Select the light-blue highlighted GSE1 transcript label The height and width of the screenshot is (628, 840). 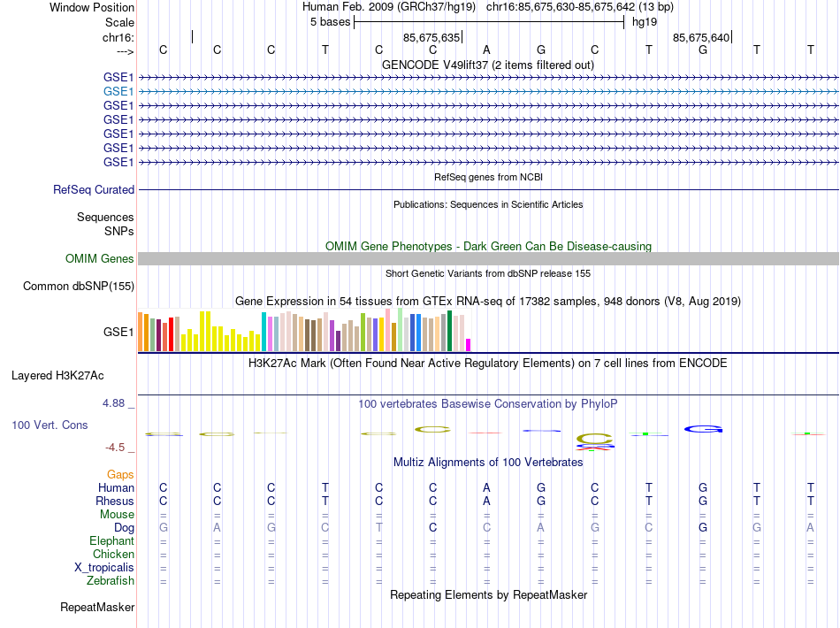click(x=118, y=92)
